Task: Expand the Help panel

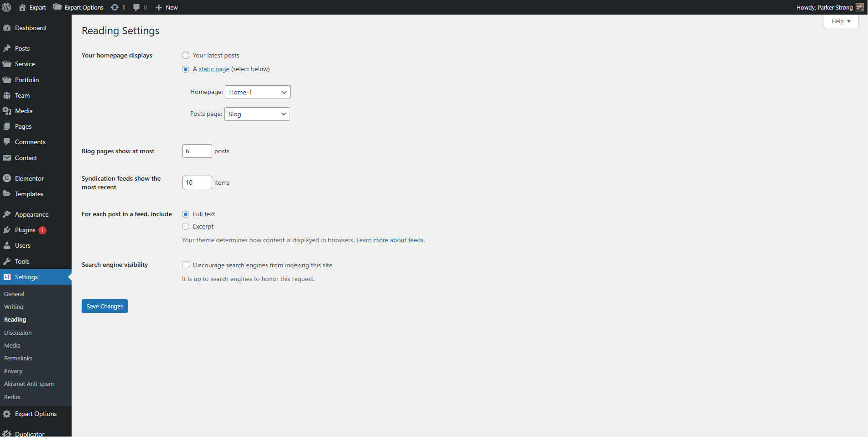Action: pos(841,21)
